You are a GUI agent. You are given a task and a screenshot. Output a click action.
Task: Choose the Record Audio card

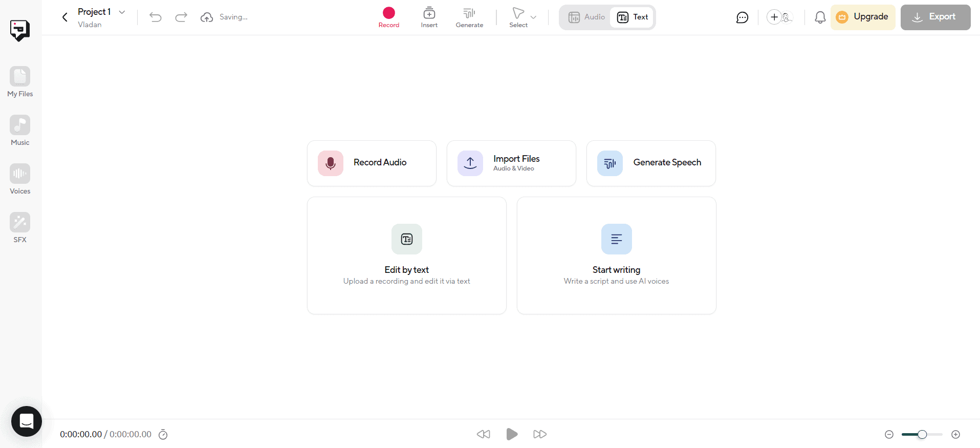click(372, 163)
